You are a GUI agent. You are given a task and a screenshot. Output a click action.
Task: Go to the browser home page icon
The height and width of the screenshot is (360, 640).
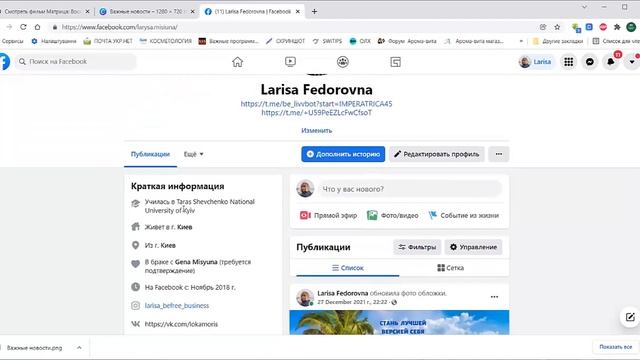coord(38,27)
